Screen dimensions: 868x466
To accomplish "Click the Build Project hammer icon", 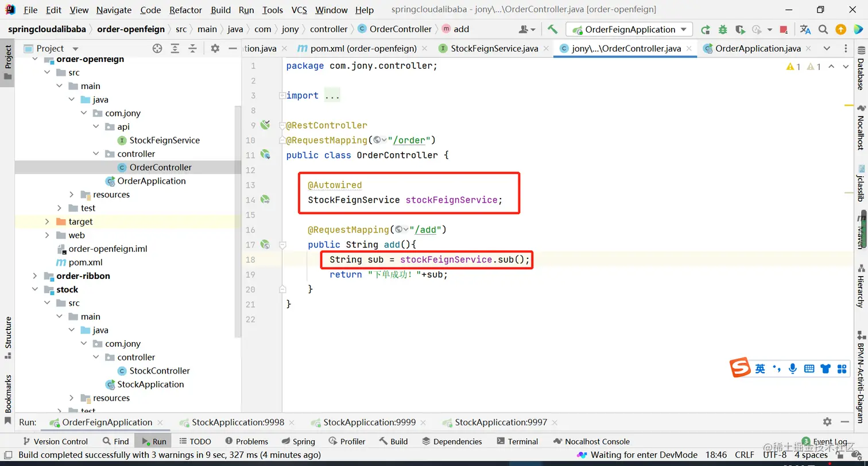I will coord(552,29).
